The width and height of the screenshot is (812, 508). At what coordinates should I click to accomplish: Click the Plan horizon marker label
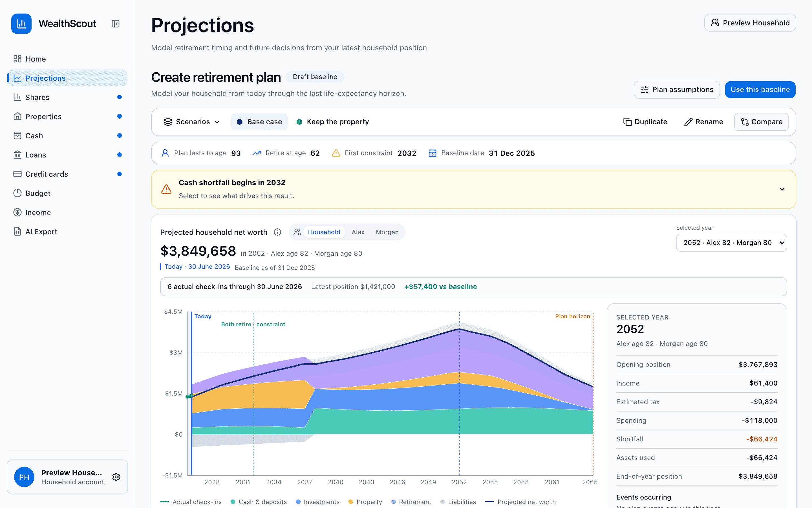point(572,316)
